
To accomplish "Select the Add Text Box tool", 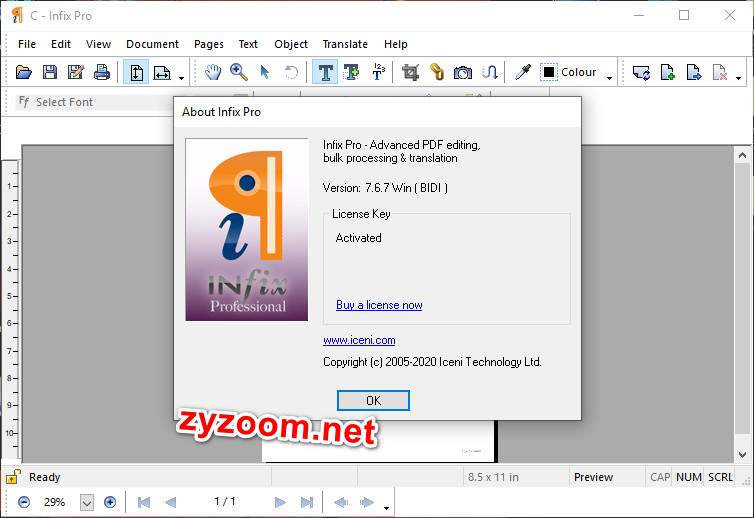I will point(351,72).
